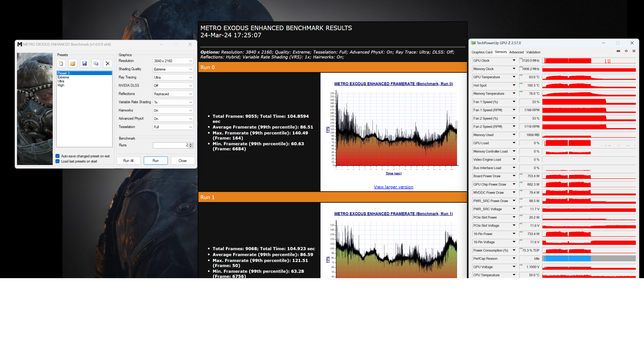Select the Extreme preset in the list
Screen dimensions: 644x363
click(x=64, y=77)
